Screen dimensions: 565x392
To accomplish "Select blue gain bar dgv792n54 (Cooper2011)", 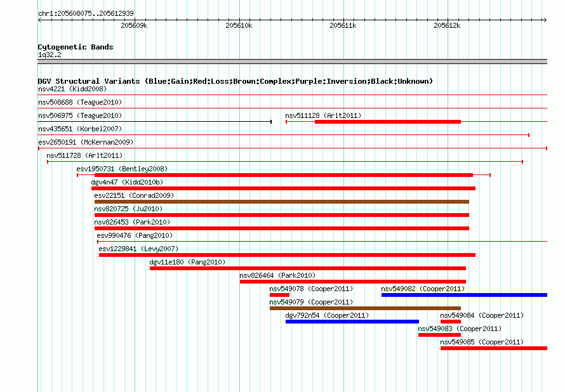I will [352, 322].
